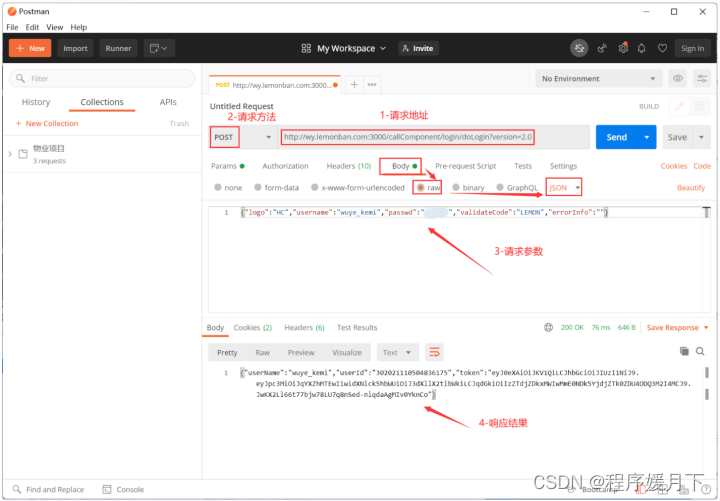Image resolution: width=720 pixels, height=501 pixels.
Task: Click the orange New button
Action: (x=30, y=48)
